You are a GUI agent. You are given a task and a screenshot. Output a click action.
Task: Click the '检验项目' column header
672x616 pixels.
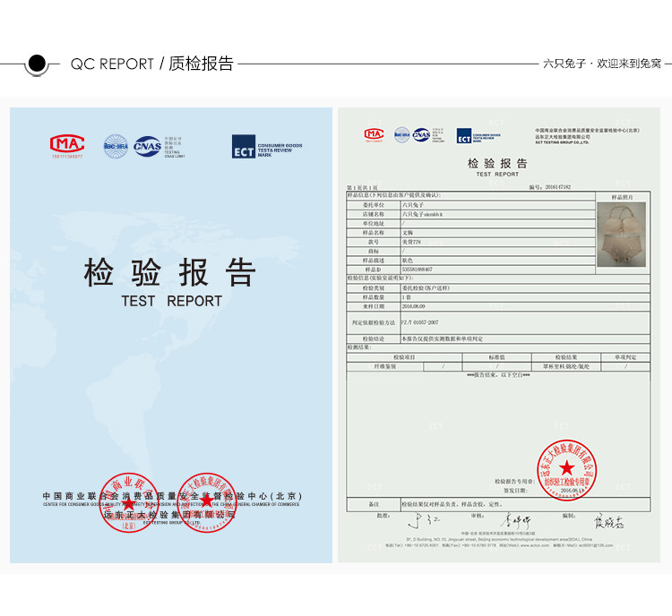click(x=404, y=357)
